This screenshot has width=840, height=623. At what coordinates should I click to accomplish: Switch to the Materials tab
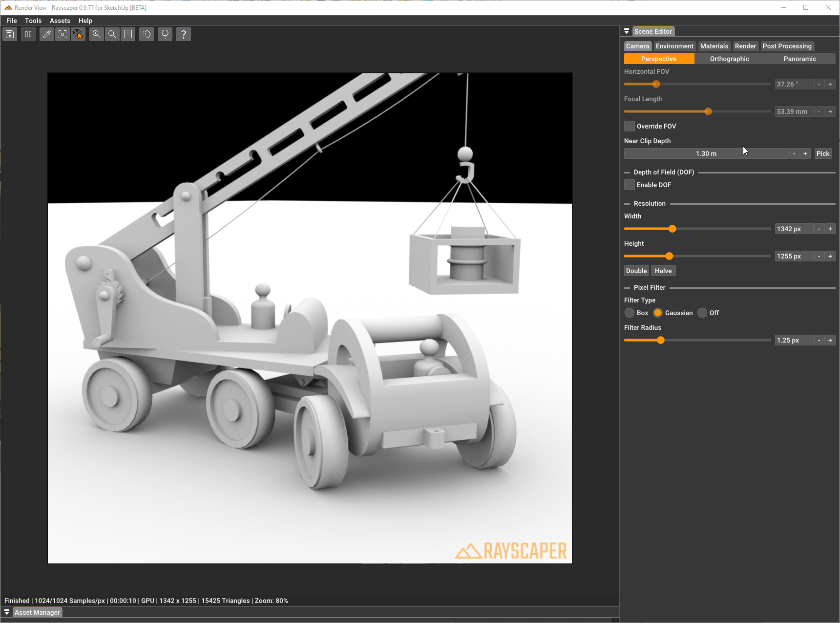[714, 45]
